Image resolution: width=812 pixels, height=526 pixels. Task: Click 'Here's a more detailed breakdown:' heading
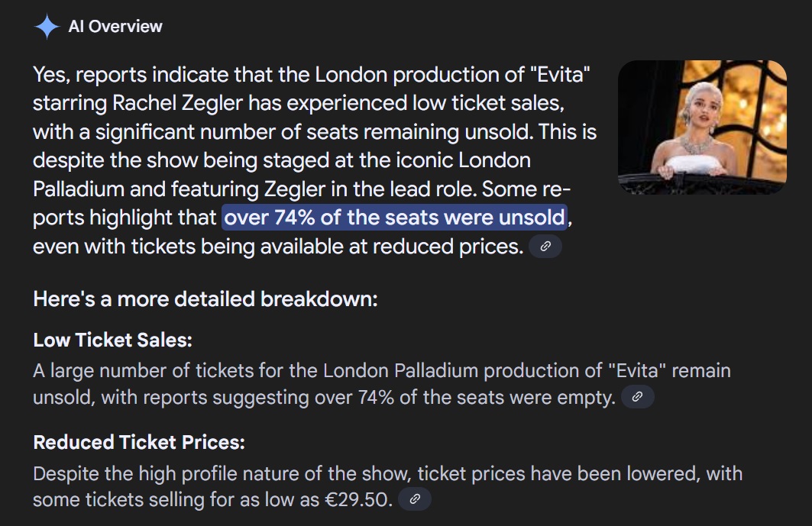(x=205, y=299)
